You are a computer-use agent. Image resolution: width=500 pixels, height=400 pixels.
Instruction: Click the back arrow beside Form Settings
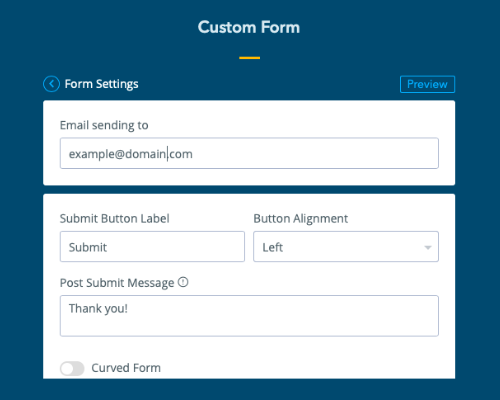pyautogui.click(x=51, y=84)
